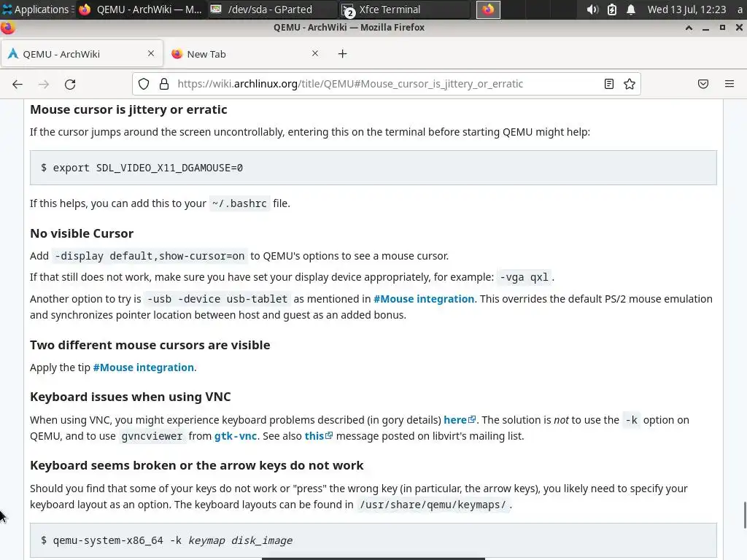
Task: Open the gtk-vnc package link
Action: pyautogui.click(x=236, y=436)
